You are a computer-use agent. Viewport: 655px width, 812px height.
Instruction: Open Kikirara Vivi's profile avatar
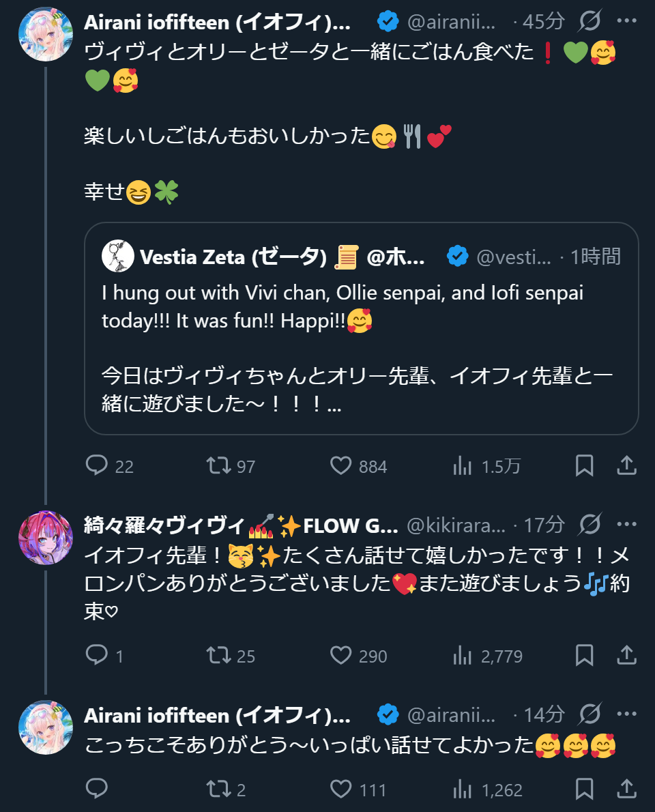click(46, 537)
